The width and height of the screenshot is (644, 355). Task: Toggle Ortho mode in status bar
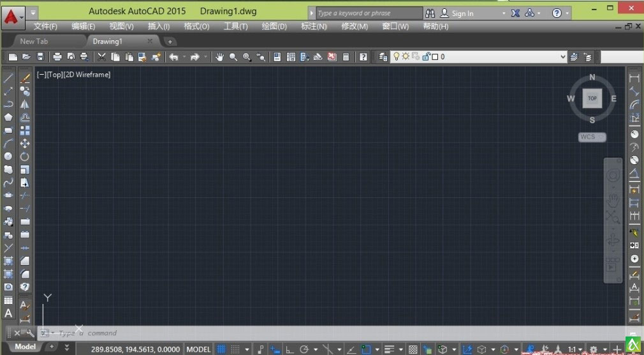point(289,349)
